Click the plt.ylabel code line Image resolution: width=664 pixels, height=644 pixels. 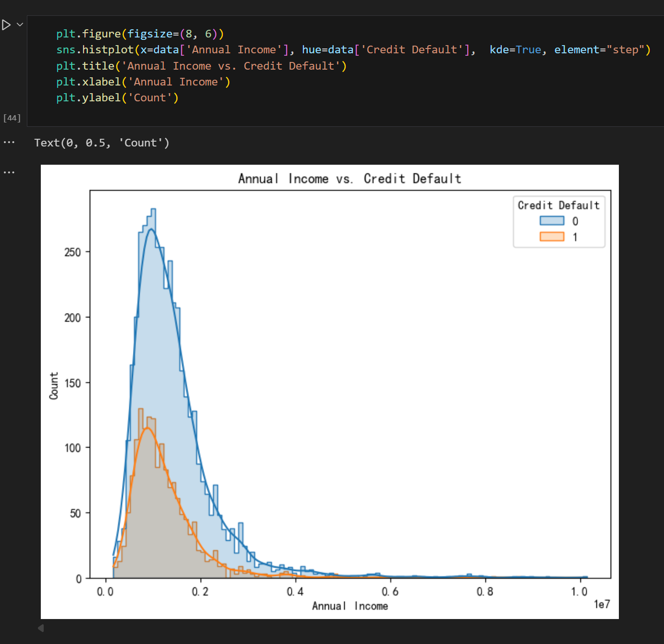click(118, 98)
